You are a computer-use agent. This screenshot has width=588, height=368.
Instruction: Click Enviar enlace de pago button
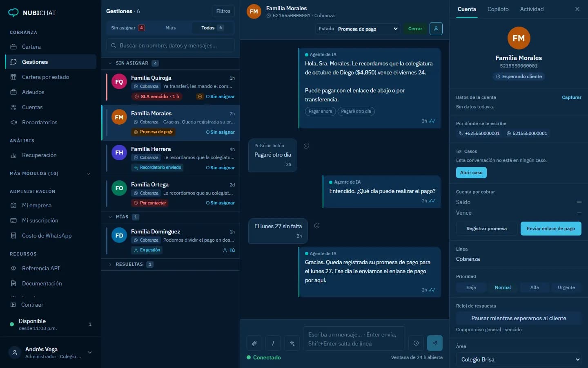coord(550,229)
